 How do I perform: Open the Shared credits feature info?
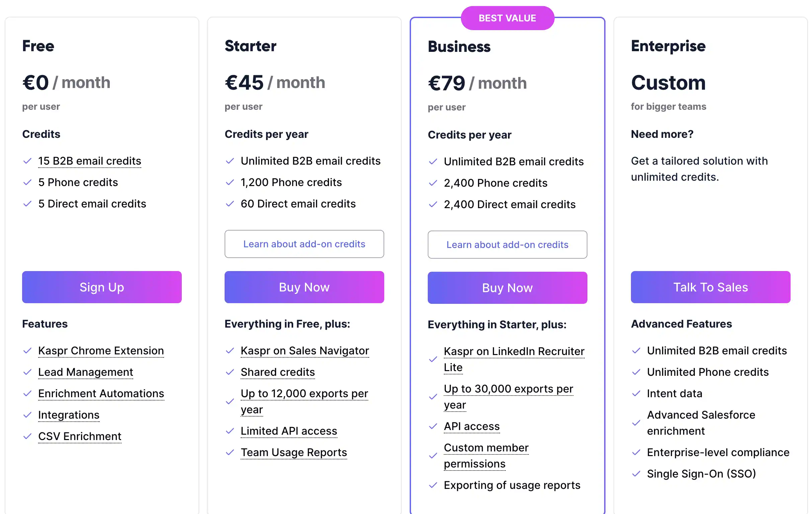tap(277, 372)
